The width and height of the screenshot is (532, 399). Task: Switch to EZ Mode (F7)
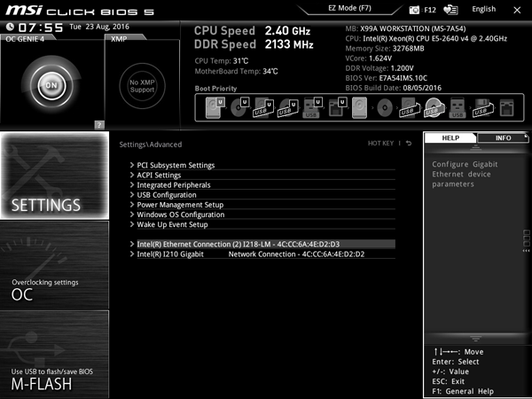point(349,8)
